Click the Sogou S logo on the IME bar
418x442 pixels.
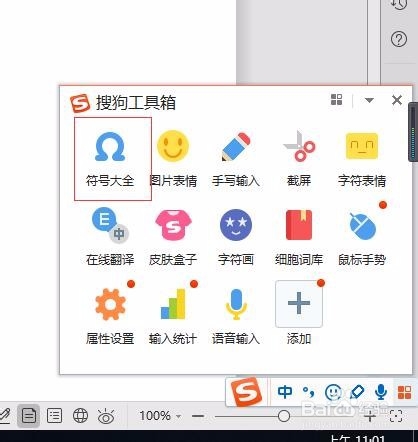247,392
